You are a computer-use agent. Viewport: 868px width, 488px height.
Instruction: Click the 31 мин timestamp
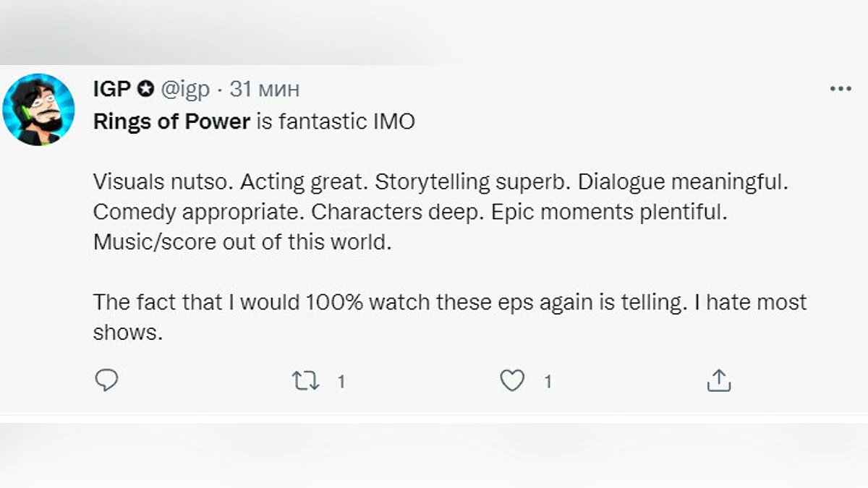264,89
